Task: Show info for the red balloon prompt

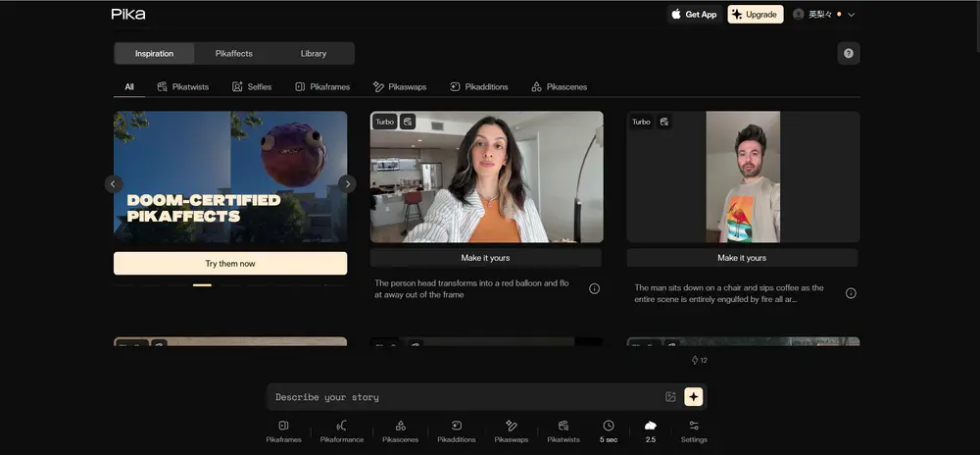Action: pyautogui.click(x=595, y=288)
